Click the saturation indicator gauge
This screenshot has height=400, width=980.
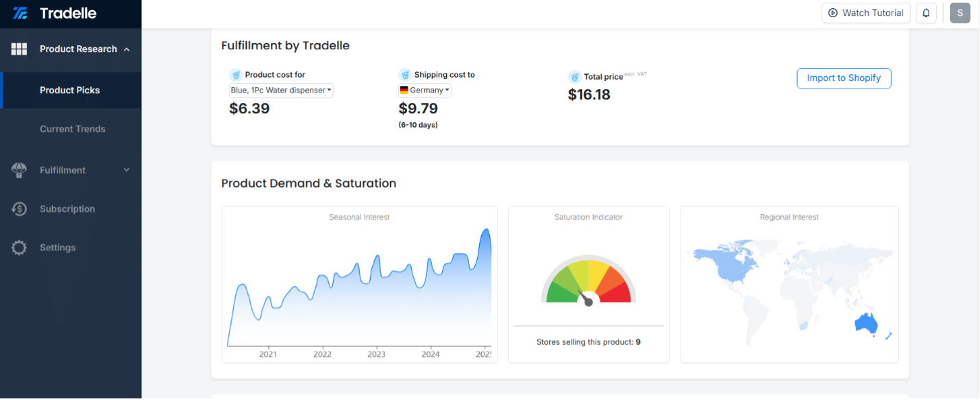[x=589, y=281]
